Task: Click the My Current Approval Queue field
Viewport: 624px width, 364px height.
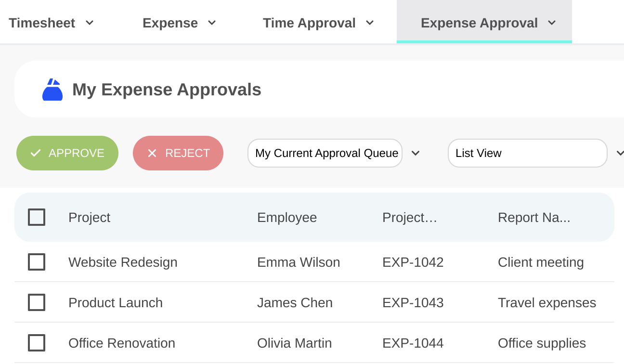Action: (x=325, y=153)
